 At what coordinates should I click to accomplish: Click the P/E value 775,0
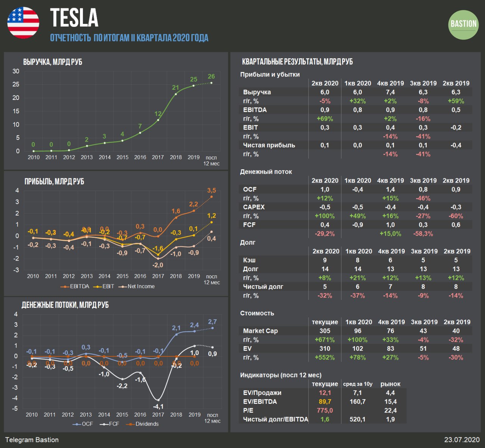pos(325,411)
